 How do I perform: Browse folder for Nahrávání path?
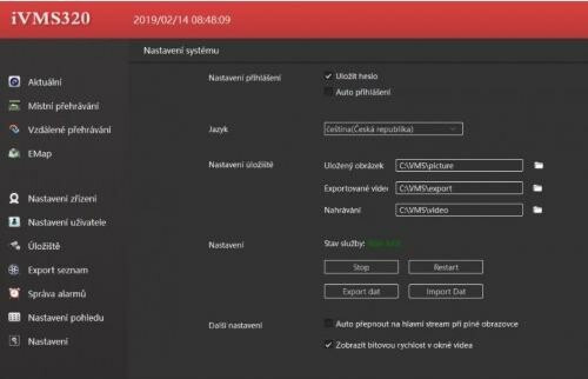coord(538,210)
